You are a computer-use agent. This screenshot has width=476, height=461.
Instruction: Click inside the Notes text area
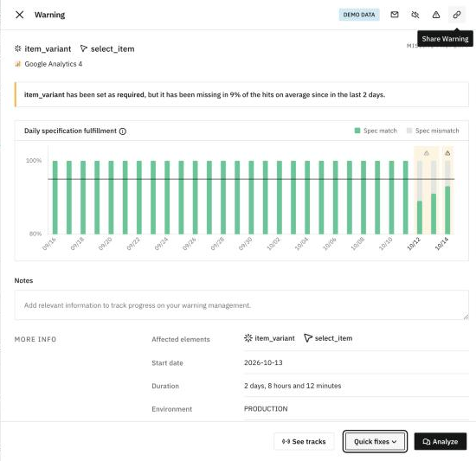(241, 304)
